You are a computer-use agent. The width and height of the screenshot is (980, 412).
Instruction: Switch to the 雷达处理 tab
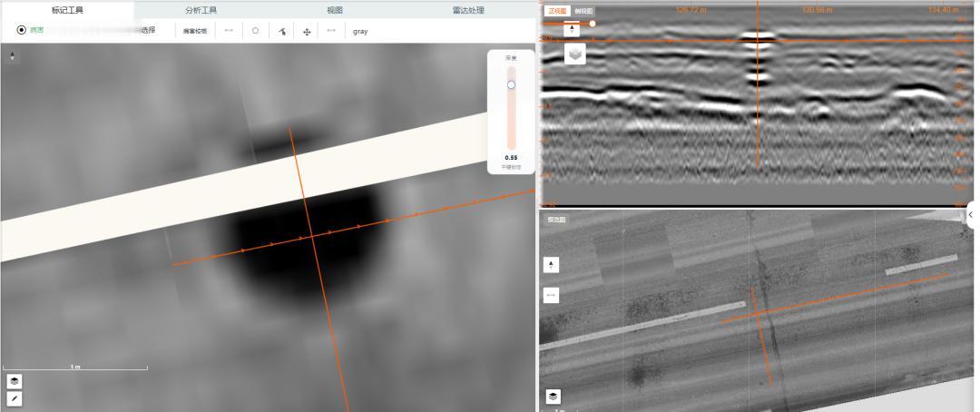pyautogui.click(x=468, y=10)
